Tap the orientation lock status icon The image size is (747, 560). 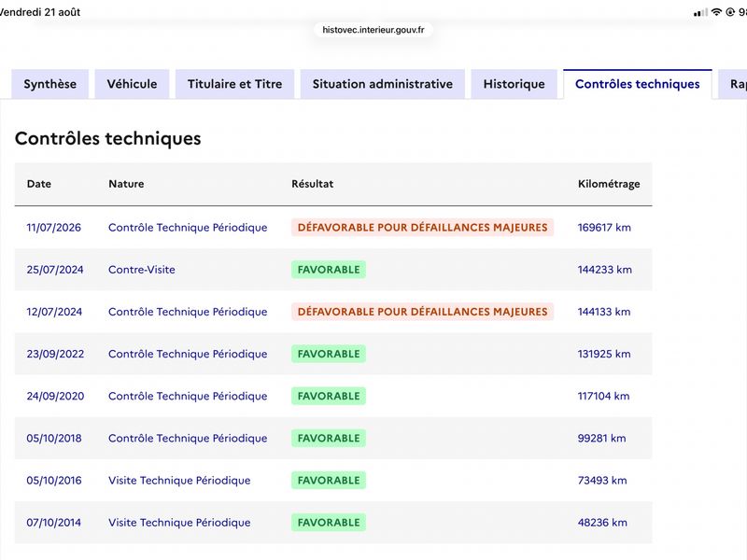tap(730, 12)
